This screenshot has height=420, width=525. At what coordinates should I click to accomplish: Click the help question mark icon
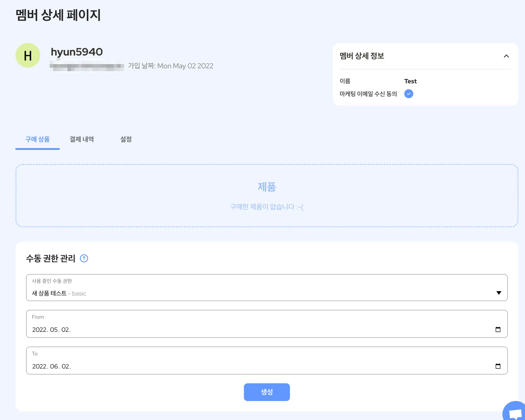click(84, 258)
